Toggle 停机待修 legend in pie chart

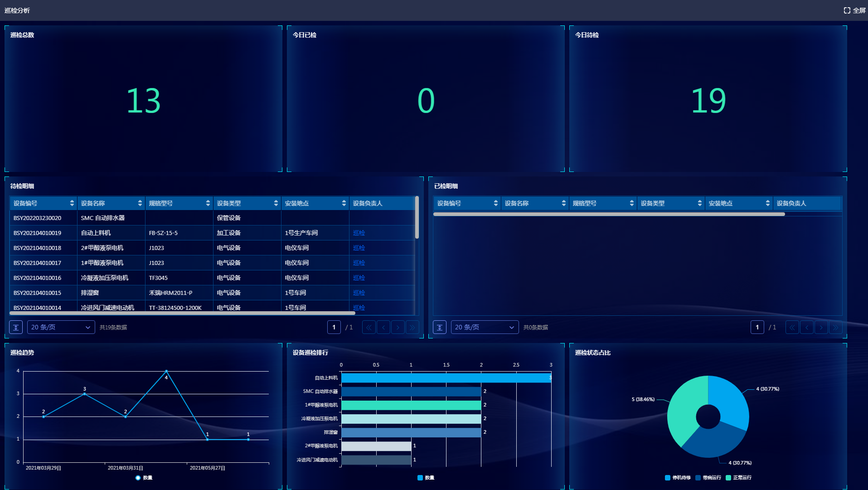pos(678,478)
